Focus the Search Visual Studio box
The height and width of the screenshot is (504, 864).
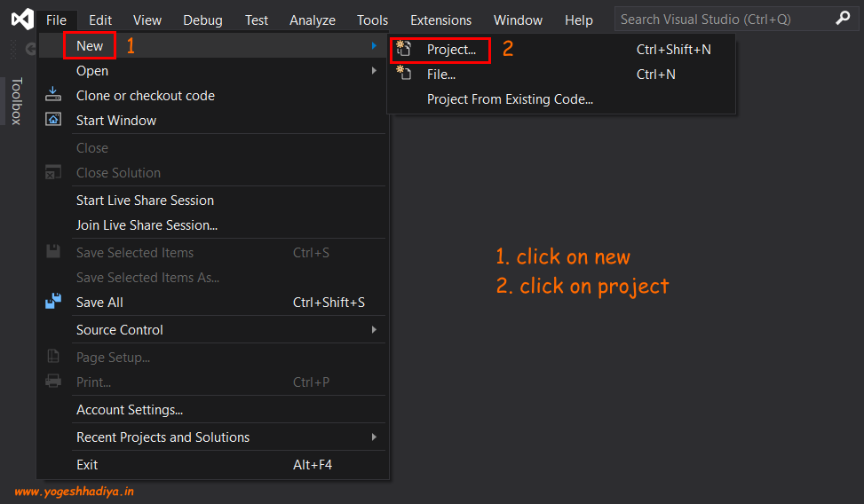tap(719, 19)
